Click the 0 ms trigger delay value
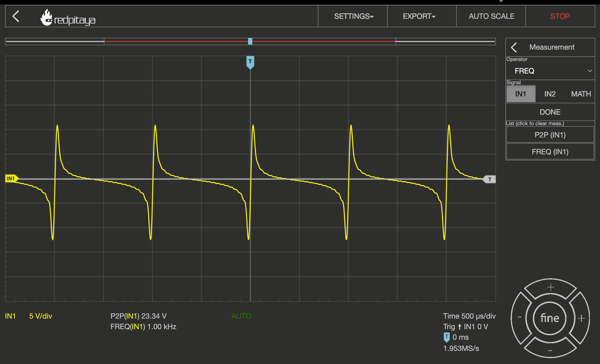 [461, 337]
